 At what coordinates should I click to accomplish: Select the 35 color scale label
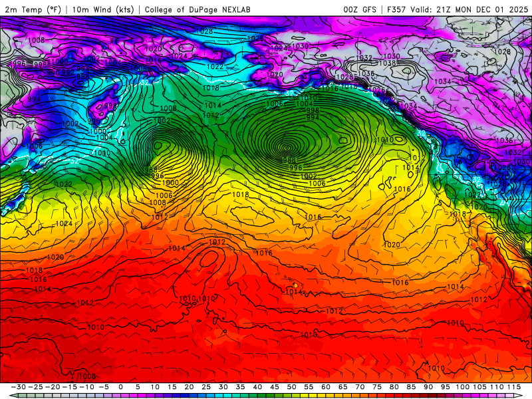pos(240,387)
